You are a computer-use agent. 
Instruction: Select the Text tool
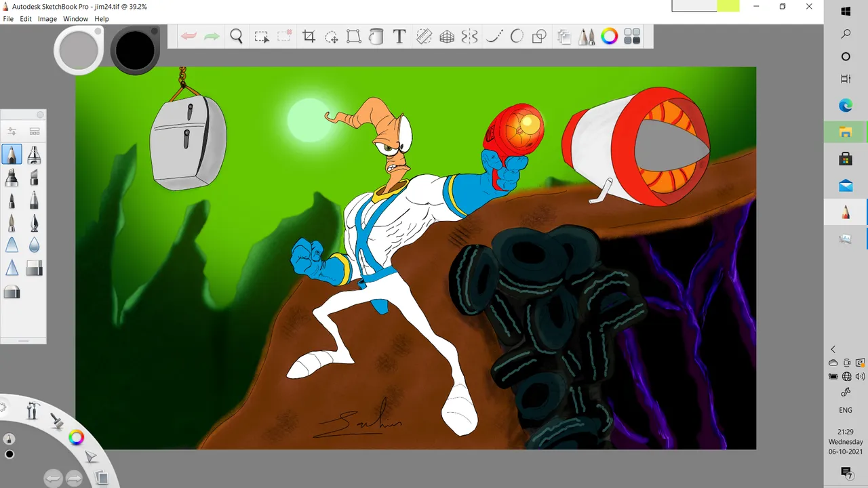(x=399, y=37)
